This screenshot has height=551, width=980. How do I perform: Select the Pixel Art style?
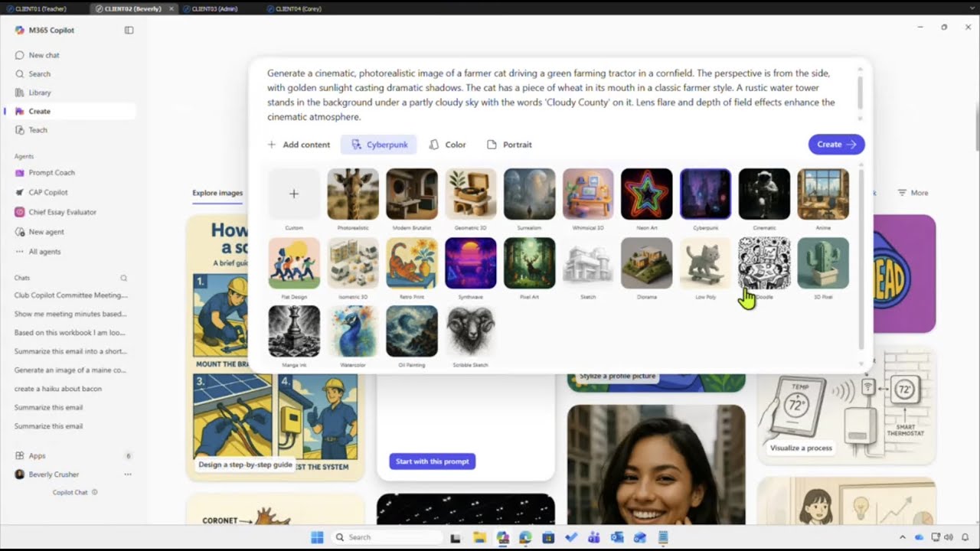click(x=529, y=262)
